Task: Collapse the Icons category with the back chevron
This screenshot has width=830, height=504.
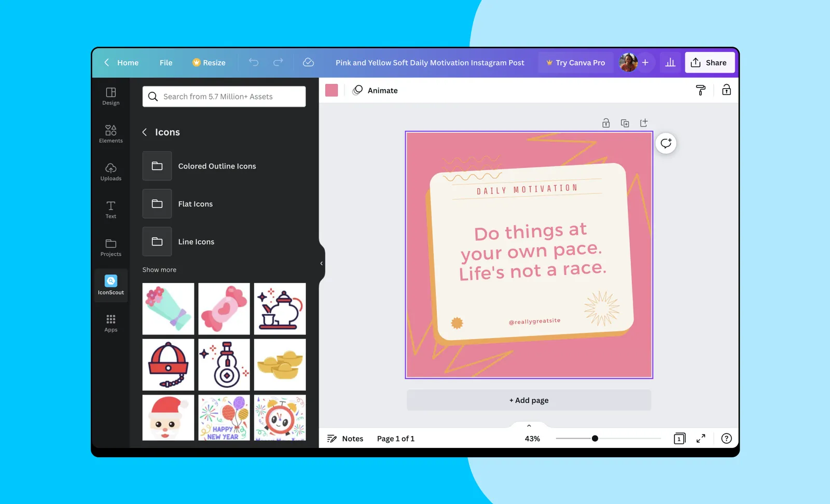Action: click(145, 132)
